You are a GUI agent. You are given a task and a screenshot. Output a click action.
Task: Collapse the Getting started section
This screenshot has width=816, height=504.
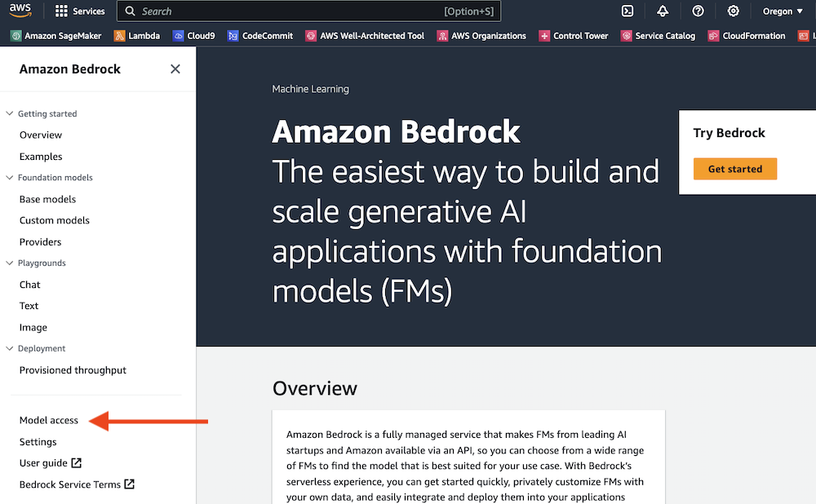[x=9, y=113]
